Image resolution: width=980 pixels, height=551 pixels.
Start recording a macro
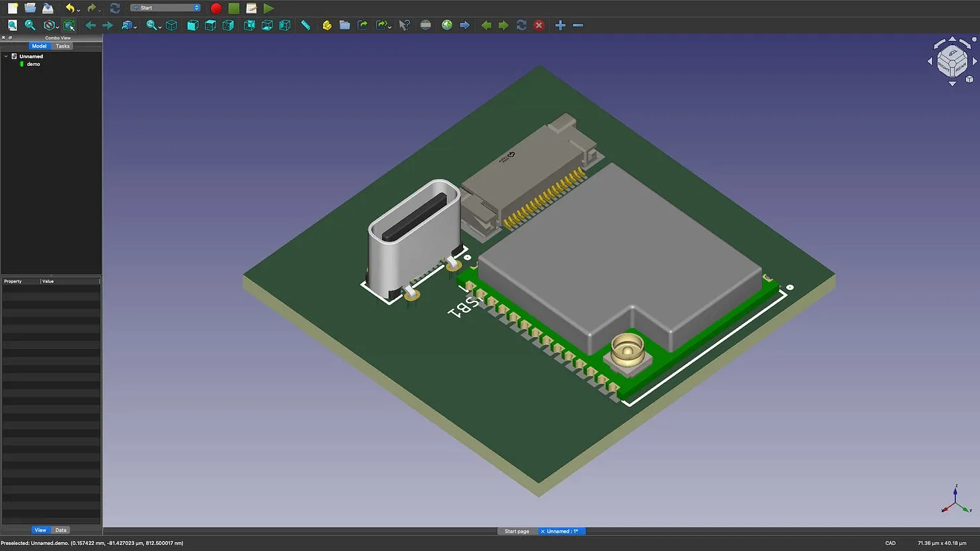click(x=215, y=8)
